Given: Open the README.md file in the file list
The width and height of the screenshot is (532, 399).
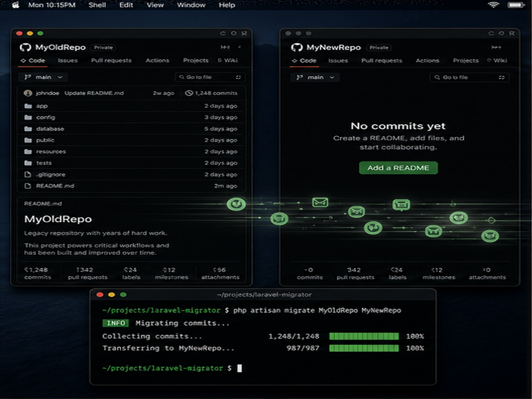Looking at the screenshot, I should point(55,186).
